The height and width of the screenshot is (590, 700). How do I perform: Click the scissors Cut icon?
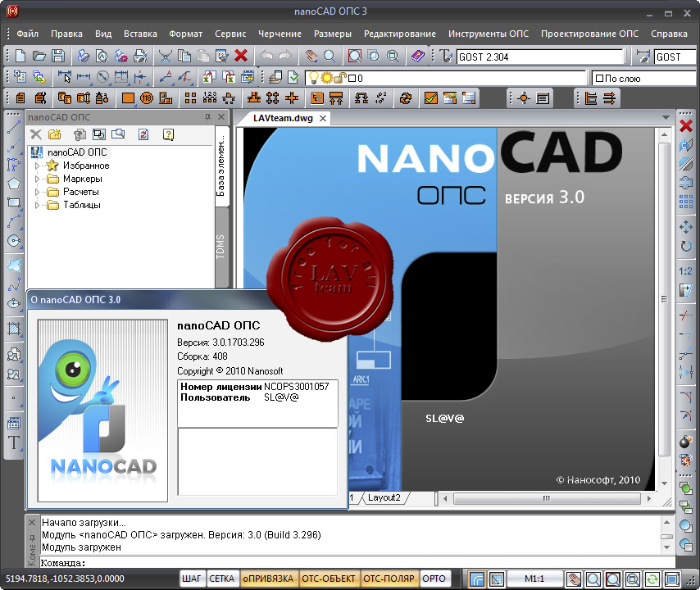point(166,57)
